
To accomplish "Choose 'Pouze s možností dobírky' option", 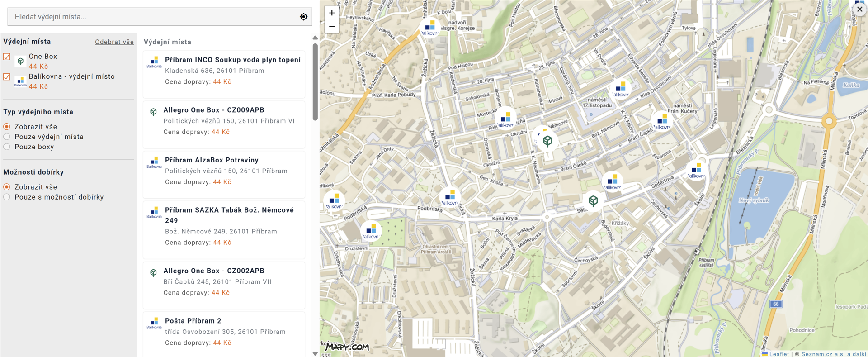I will (x=7, y=197).
